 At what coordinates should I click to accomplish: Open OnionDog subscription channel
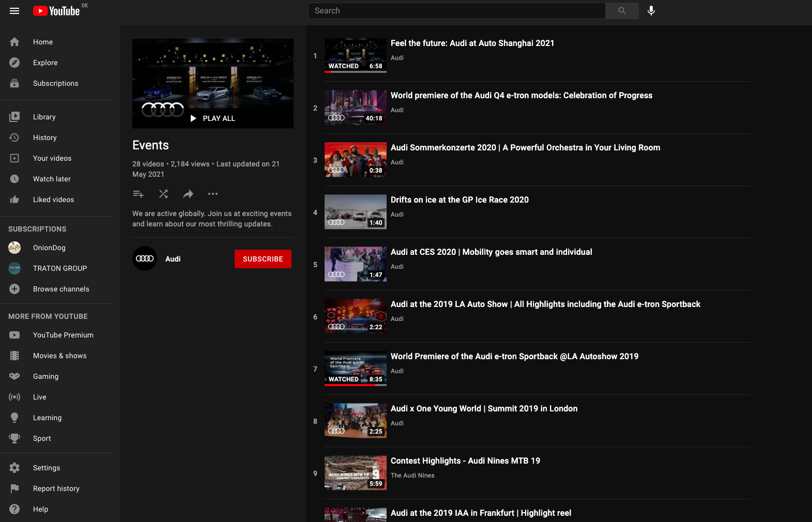point(56,248)
